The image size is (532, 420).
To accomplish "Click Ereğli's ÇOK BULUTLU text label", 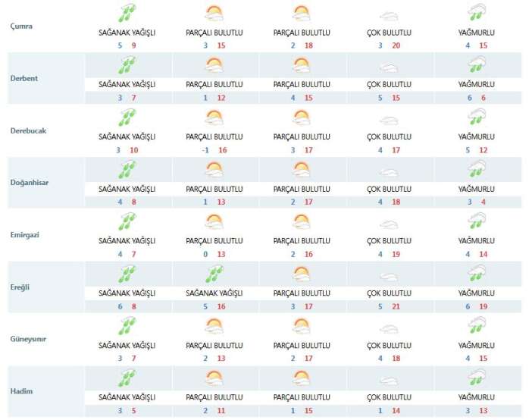I will click(x=388, y=293).
